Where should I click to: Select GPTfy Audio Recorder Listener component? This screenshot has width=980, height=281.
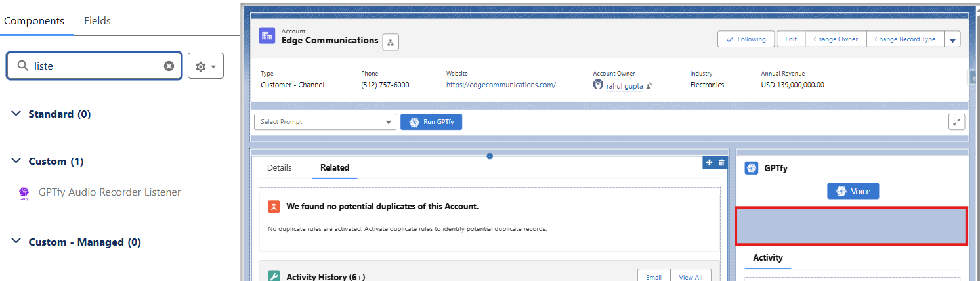click(109, 192)
